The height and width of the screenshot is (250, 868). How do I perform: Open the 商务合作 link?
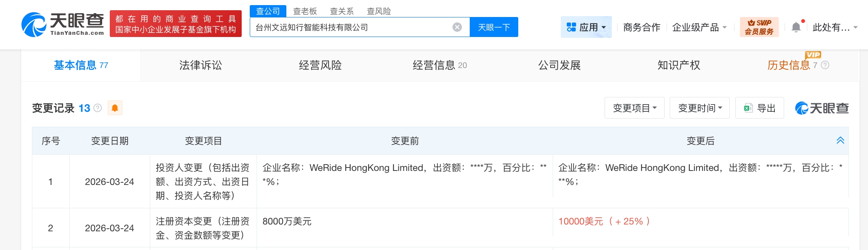(x=642, y=27)
